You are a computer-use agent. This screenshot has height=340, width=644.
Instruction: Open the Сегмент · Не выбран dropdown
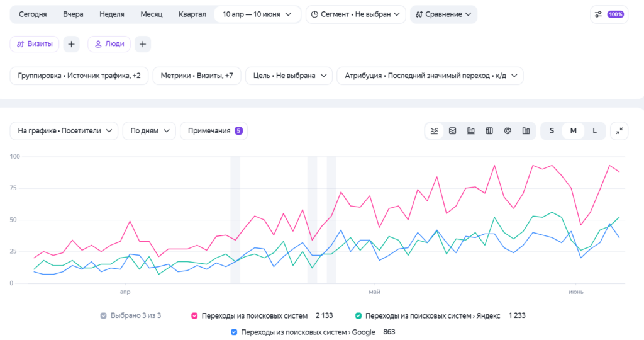356,14
